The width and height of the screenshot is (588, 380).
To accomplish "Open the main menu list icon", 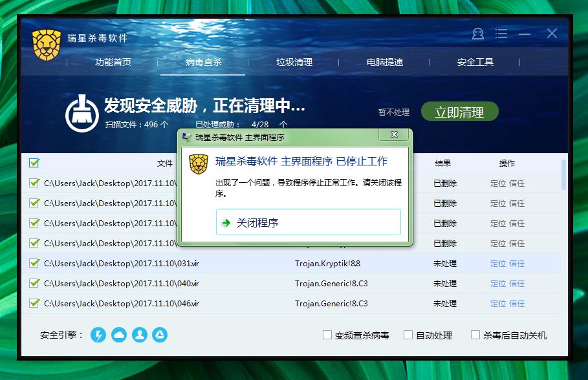I will coord(501,34).
